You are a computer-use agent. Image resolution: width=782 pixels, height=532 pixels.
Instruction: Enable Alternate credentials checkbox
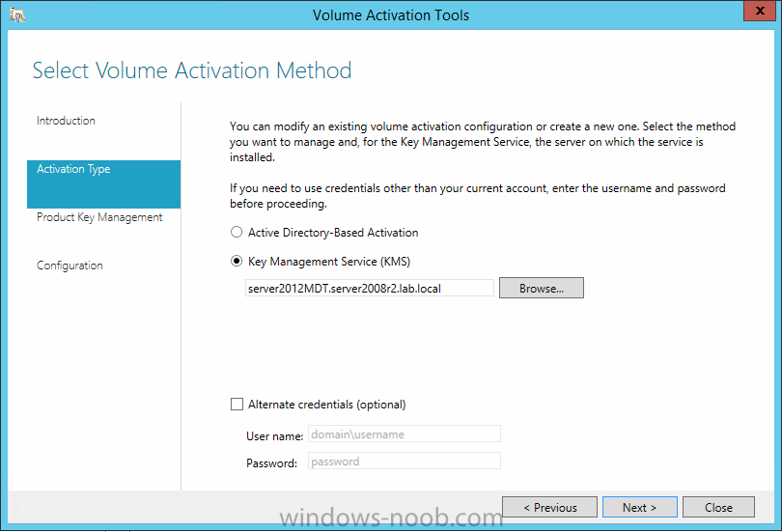[x=237, y=404]
